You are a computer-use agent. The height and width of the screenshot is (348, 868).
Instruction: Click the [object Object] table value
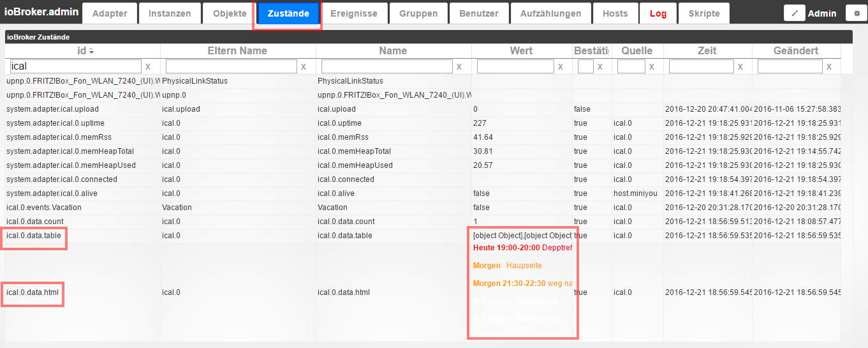[x=522, y=236]
